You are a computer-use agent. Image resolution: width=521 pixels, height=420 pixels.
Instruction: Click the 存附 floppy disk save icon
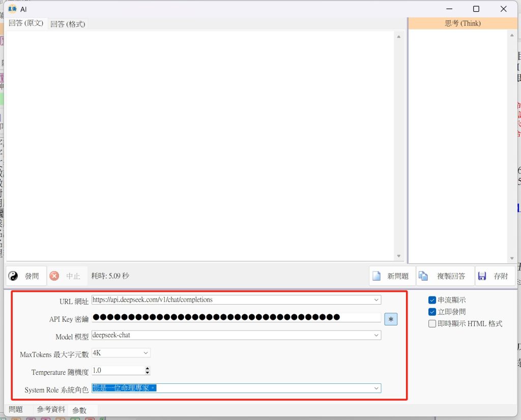(482, 276)
